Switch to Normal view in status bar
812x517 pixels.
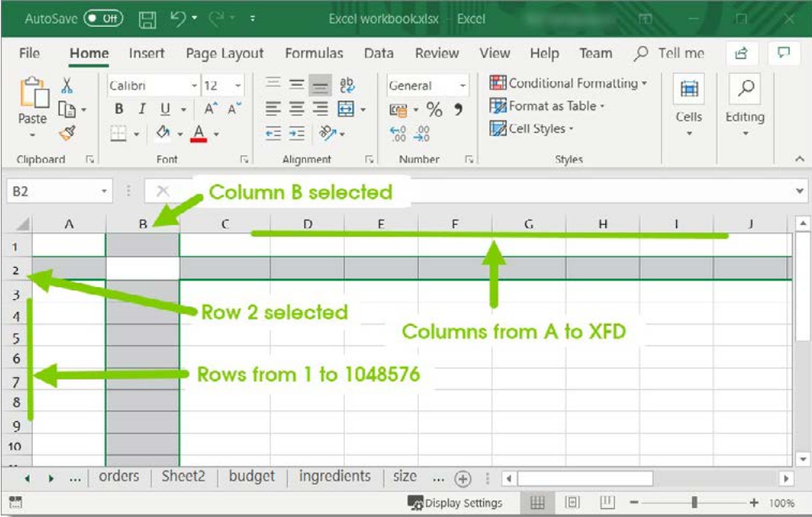pyautogui.click(x=537, y=503)
